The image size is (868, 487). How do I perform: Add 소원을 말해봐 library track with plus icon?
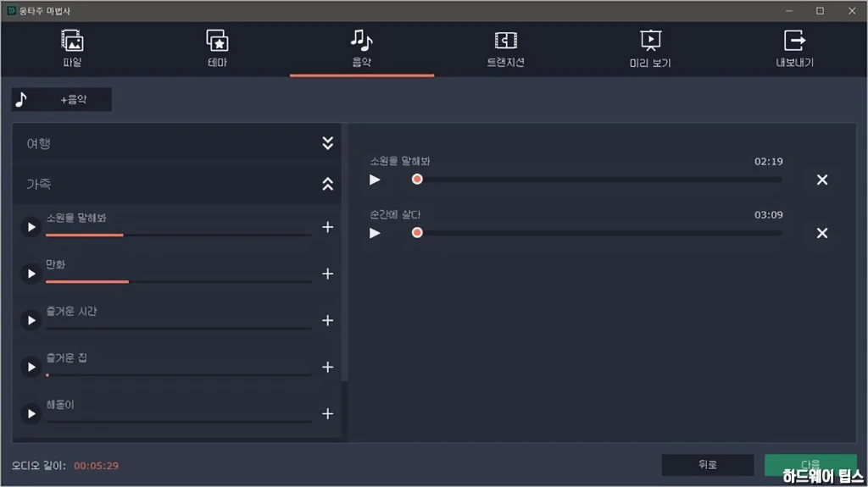tap(328, 227)
